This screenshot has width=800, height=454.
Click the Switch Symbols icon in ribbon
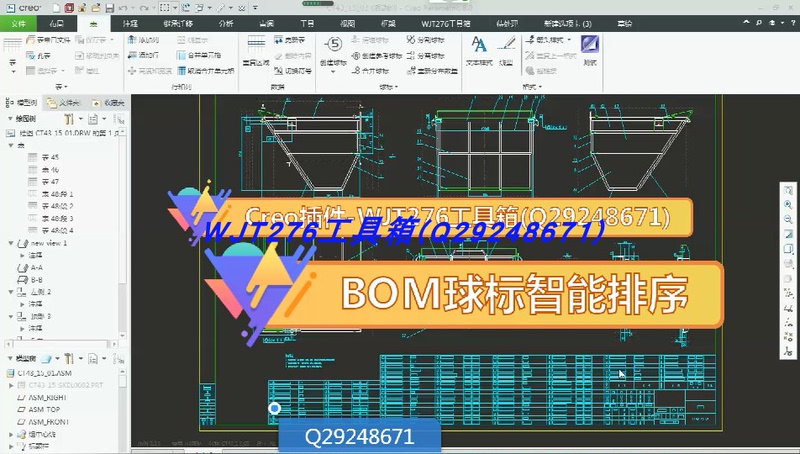coord(278,71)
